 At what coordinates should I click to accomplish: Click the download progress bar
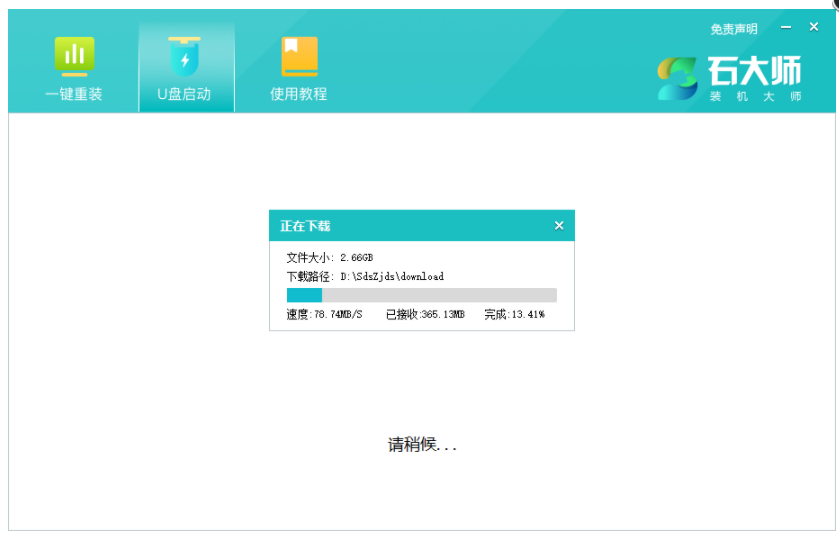[422, 295]
